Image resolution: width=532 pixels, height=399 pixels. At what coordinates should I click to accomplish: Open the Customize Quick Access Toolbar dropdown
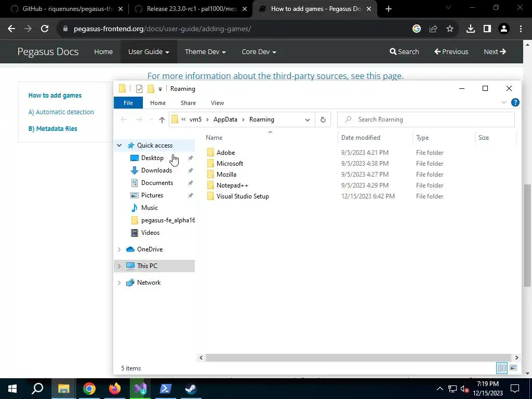tap(160, 89)
